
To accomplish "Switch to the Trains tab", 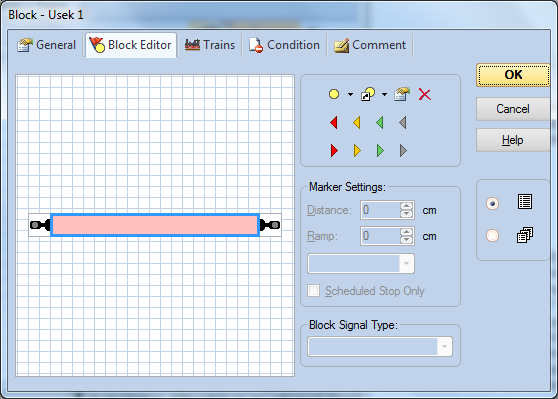I will pyautogui.click(x=210, y=45).
